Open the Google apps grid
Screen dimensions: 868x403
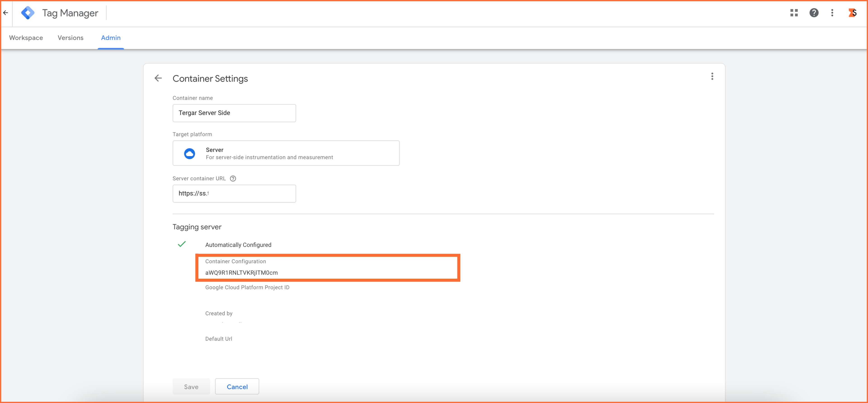[794, 13]
